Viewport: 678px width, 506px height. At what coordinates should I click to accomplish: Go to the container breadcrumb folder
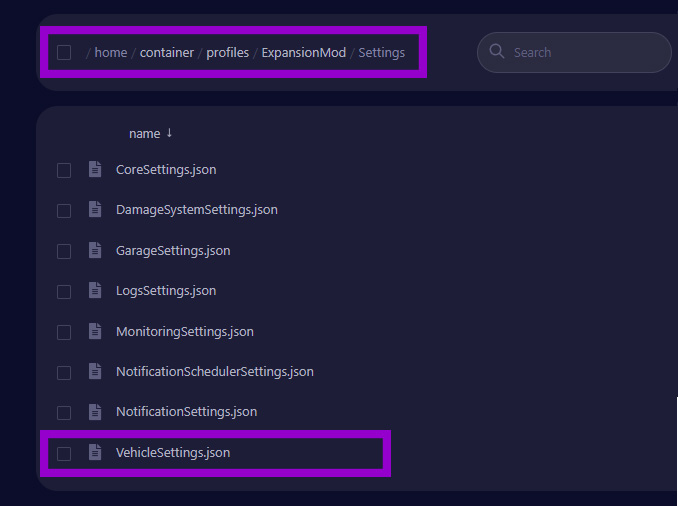click(x=166, y=53)
